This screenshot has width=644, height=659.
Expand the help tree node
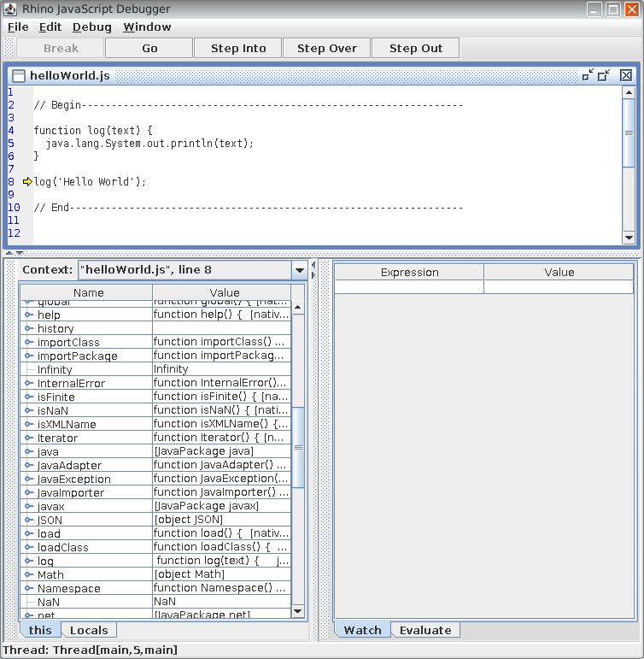(x=28, y=315)
